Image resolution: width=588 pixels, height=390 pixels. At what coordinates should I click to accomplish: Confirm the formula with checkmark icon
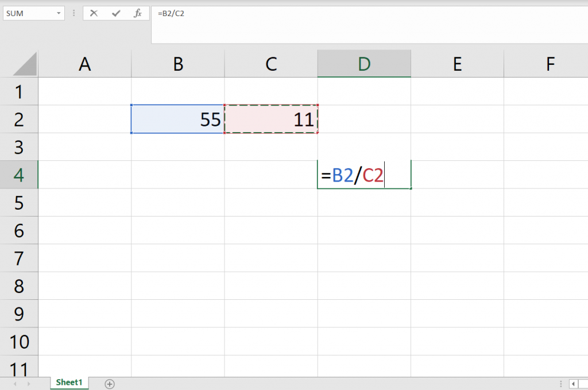[116, 14]
